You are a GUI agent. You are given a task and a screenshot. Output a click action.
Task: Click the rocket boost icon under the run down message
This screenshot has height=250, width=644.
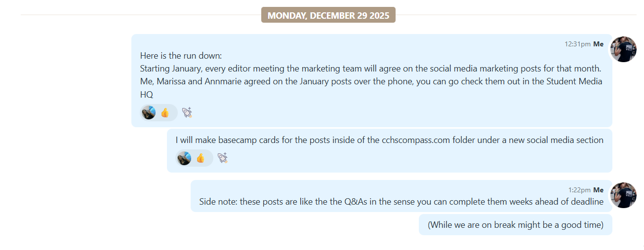(187, 113)
